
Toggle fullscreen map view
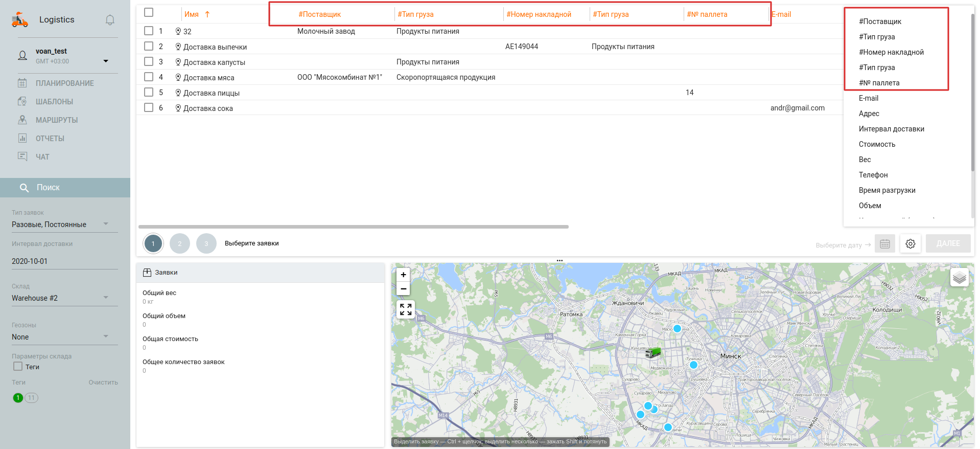406,309
